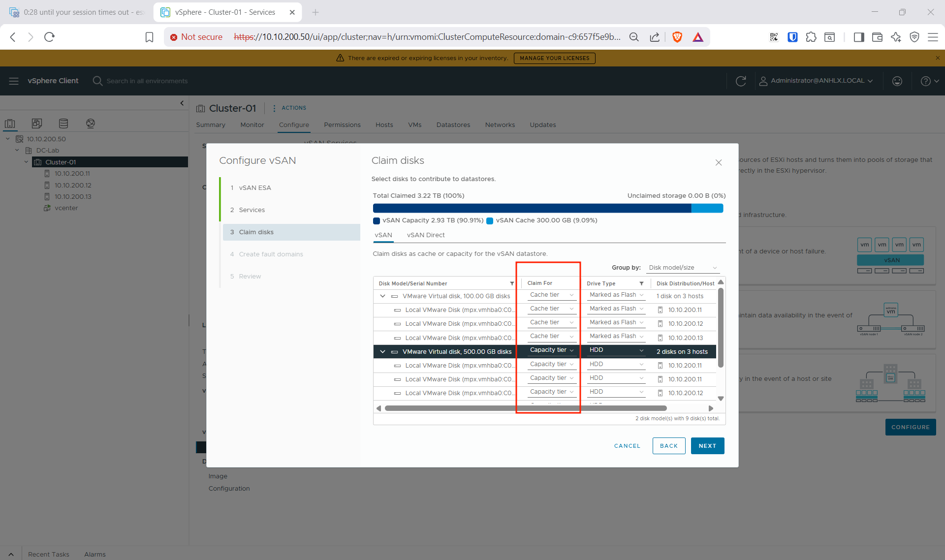Collapse the left navigation pane arrow
945x560 pixels.
182,103
